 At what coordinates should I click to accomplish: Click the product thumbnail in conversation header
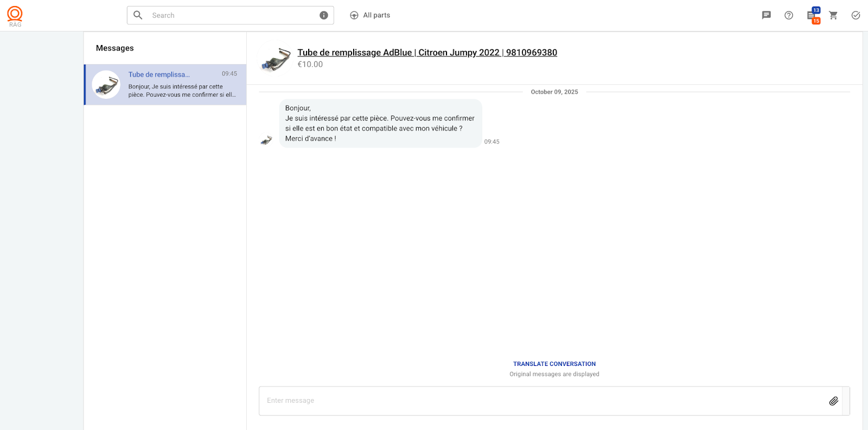(276, 58)
